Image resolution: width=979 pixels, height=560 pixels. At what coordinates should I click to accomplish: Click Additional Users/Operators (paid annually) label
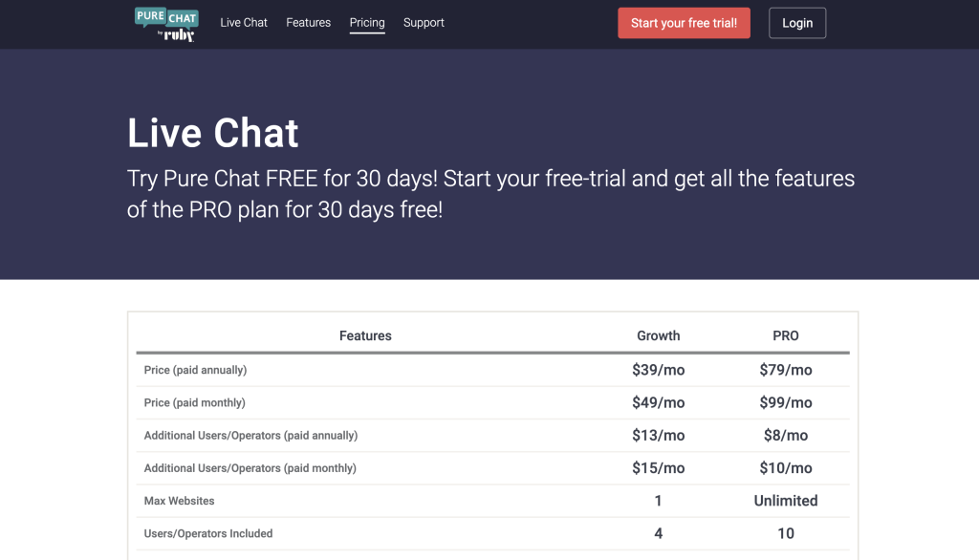(x=251, y=436)
